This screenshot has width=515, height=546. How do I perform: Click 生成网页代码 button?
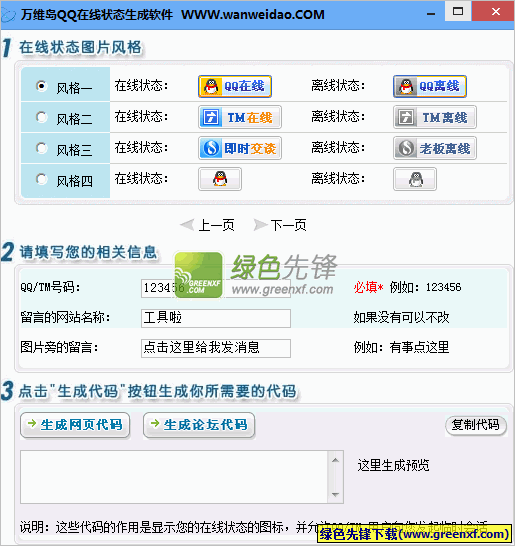75,425
